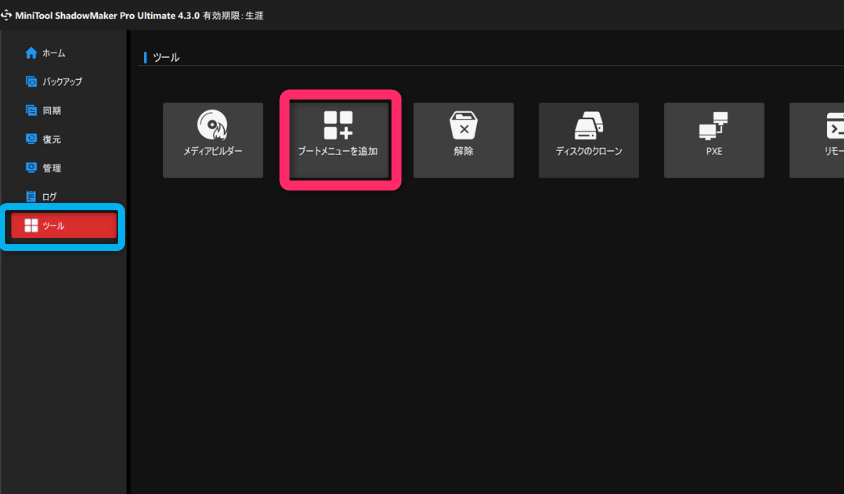Open the ホーム menu label
This screenshot has height=494, width=844.
[54, 52]
